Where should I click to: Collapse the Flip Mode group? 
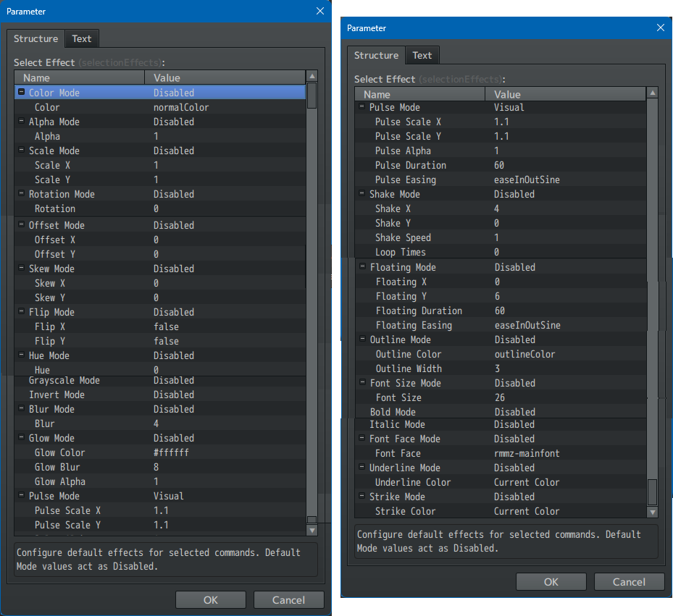point(21,311)
